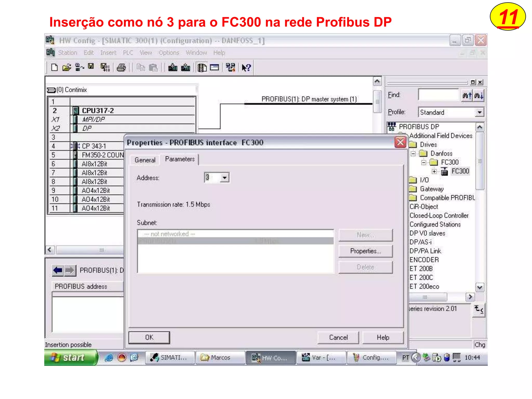Switch to the General tab
This screenshot has width=532, height=399.
click(x=145, y=160)
